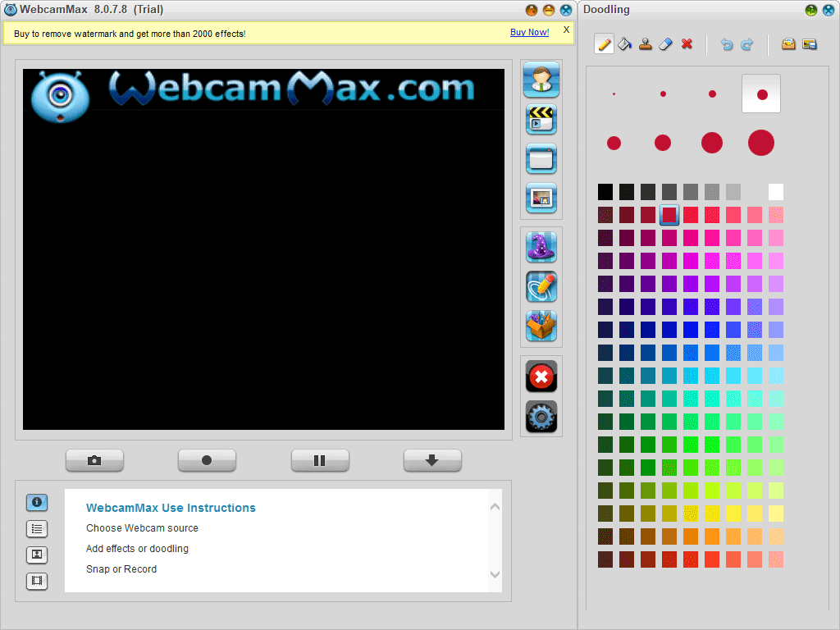This screenshot has height=630, width=840.
Task: Pick the orange swatch
Action: pos(691,536)
